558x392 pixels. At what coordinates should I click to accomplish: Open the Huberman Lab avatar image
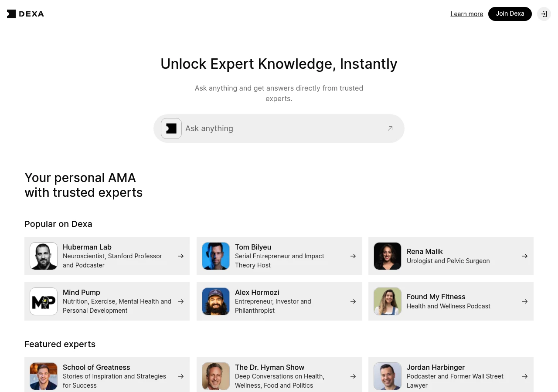[x=44, y=256]
